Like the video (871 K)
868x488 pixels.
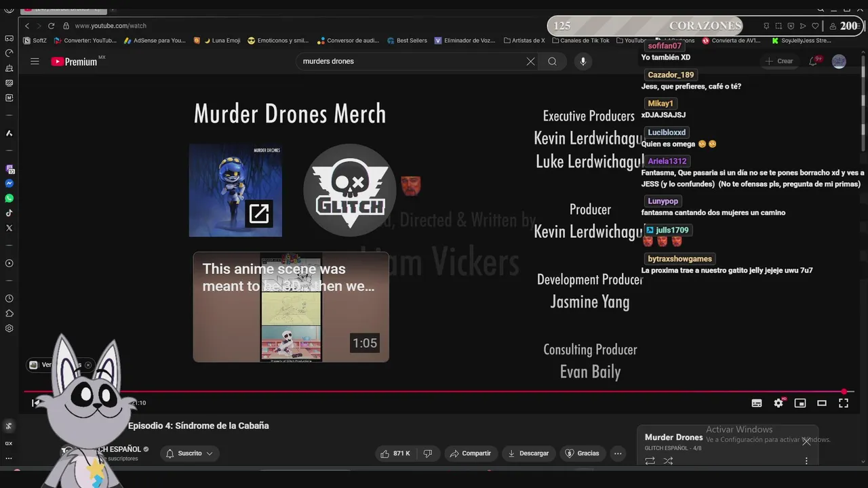pyautogui.click(x=397, y=453)
